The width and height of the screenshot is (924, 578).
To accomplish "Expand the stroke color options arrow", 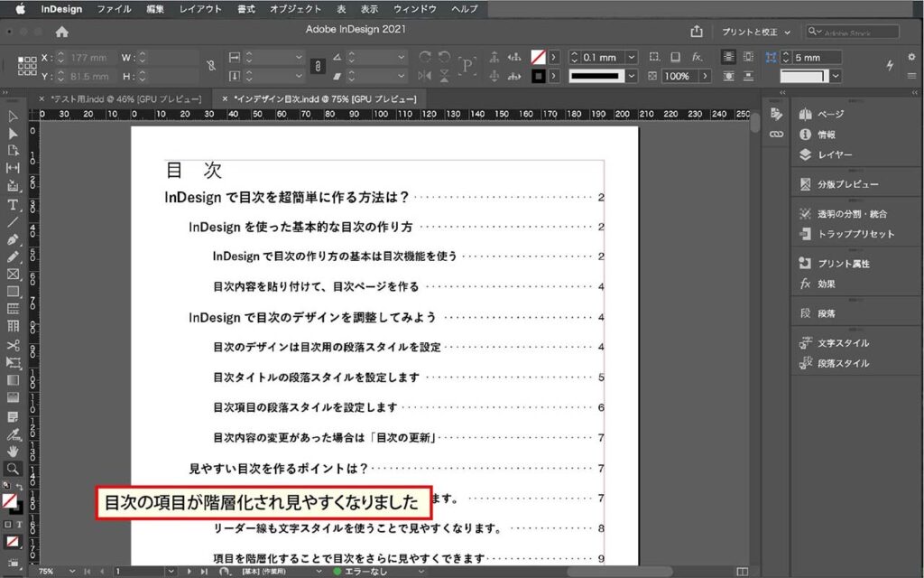I will [x=554, y=76].
